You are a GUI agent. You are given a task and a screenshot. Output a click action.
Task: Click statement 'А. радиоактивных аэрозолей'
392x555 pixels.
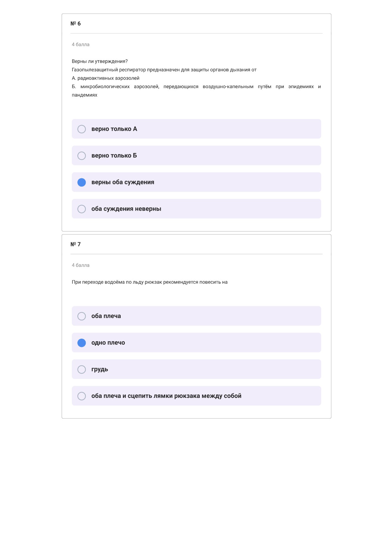(106, 78)
